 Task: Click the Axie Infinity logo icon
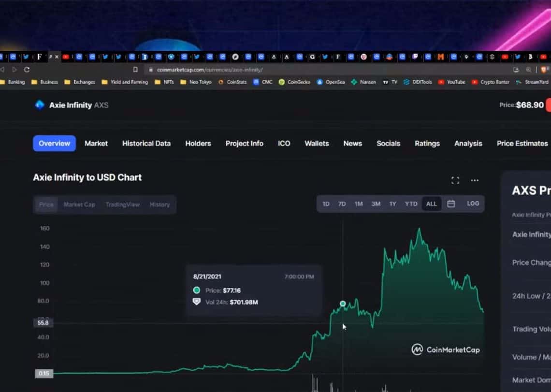click(40, 105)
